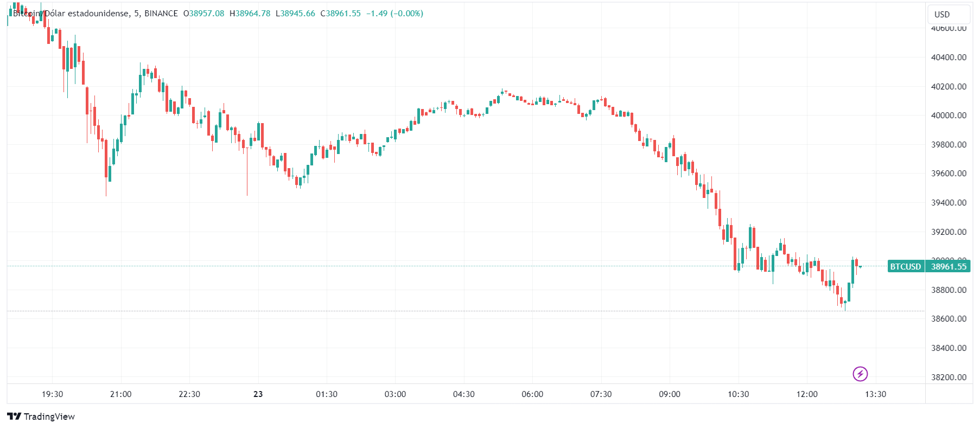Click the 38200.00 price scale label
This screenshot has height=429, width=980.
[x=949, y=377]
